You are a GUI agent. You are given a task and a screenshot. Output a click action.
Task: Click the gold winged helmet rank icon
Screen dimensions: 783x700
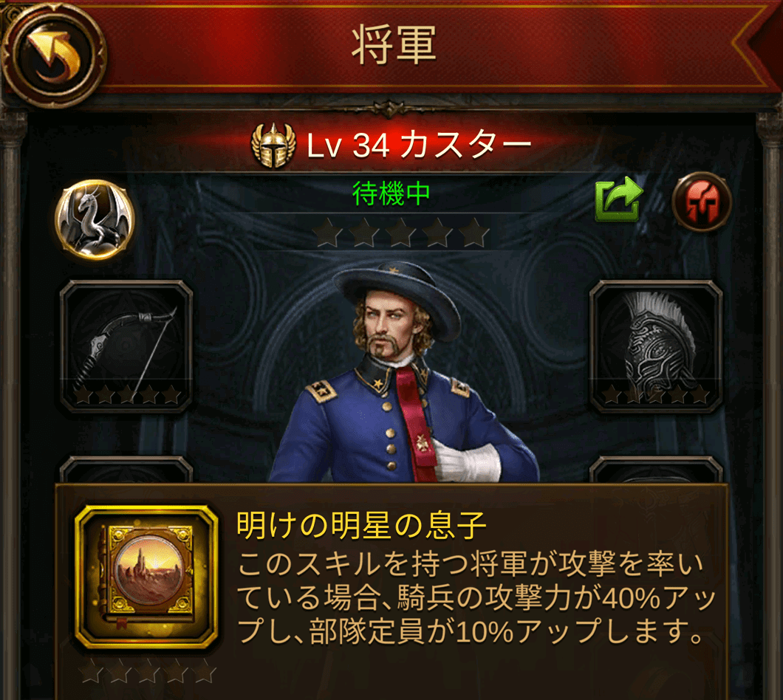click(x=272, y=145)
